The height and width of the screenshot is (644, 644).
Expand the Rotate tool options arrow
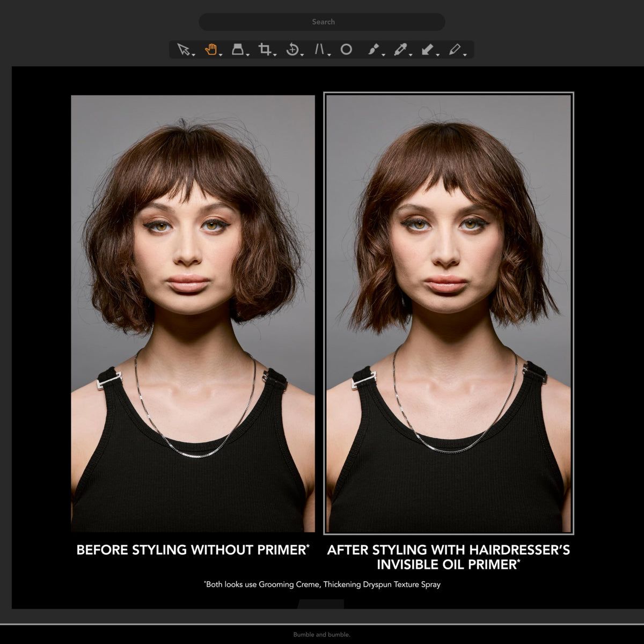coord(302,55)
